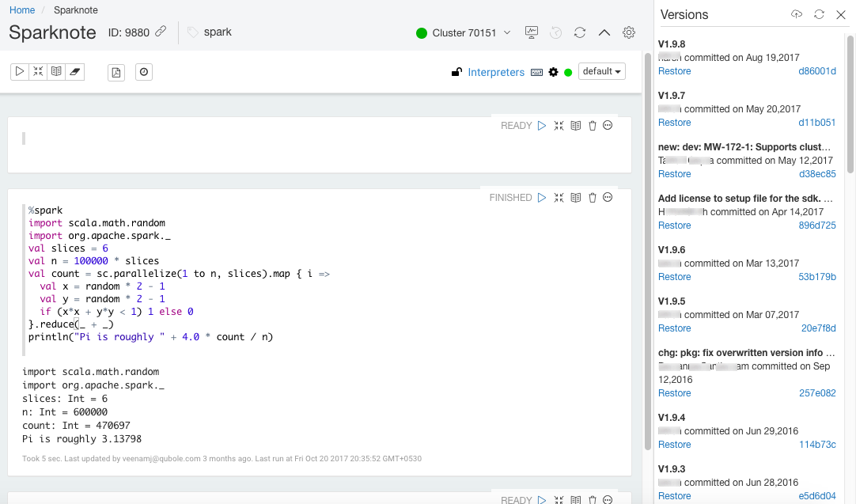Screen dimensions: 856x504
Task: Copy the note link next to ID 9880
Action: [161, 32]
